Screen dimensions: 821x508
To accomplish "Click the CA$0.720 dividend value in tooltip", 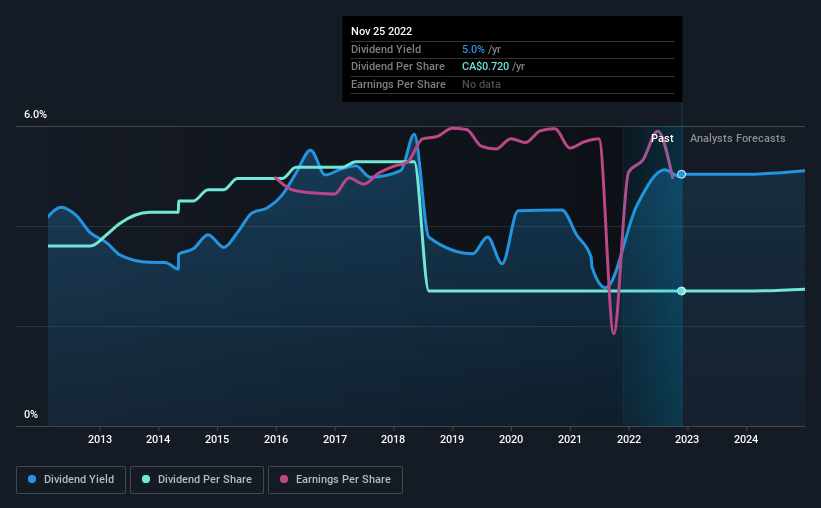I will [485, 67].
